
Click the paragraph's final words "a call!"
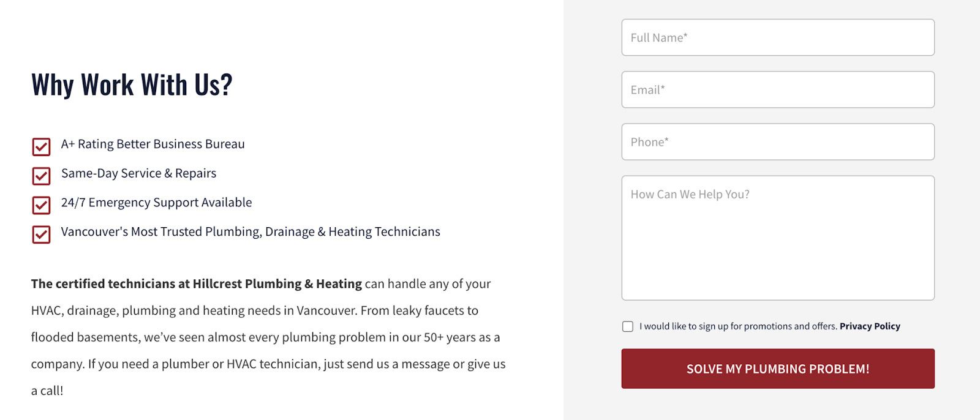[47, 391]
